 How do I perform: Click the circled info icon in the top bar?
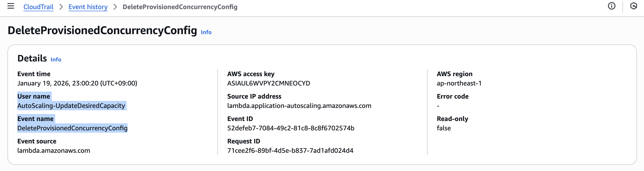[611, 6]
